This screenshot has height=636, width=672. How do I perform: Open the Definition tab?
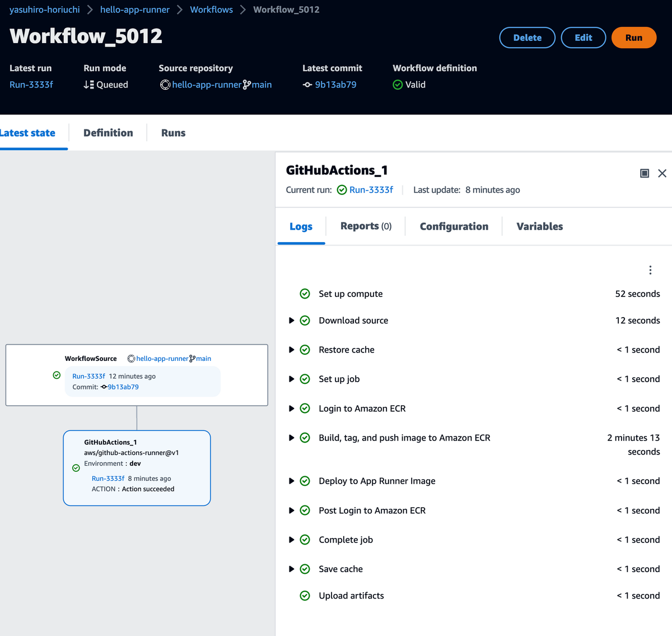108,133
